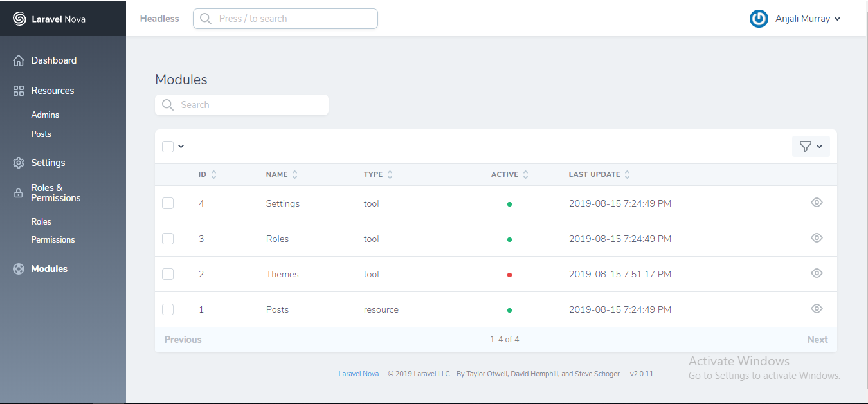Screen dimensions: 868x404
Task: Click the global search magnifier icon
Action: (x=206, y=19)
